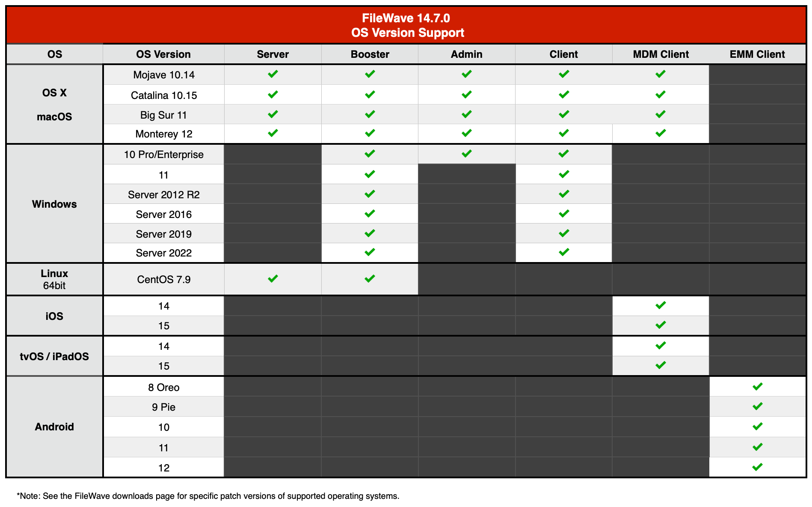Click the '8 Oreo' version cell
Viewport: 812px width, 507px height.
click(164, 388)
